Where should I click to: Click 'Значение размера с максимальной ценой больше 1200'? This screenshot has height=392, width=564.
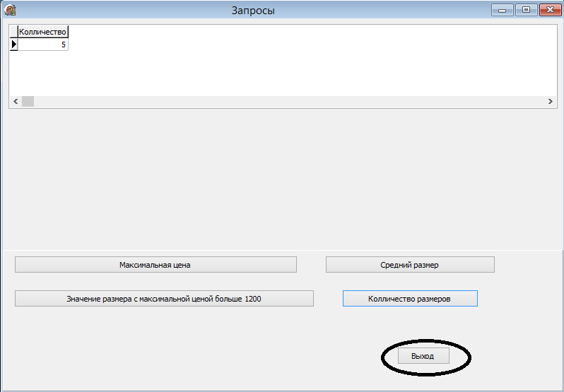point(164,299)
